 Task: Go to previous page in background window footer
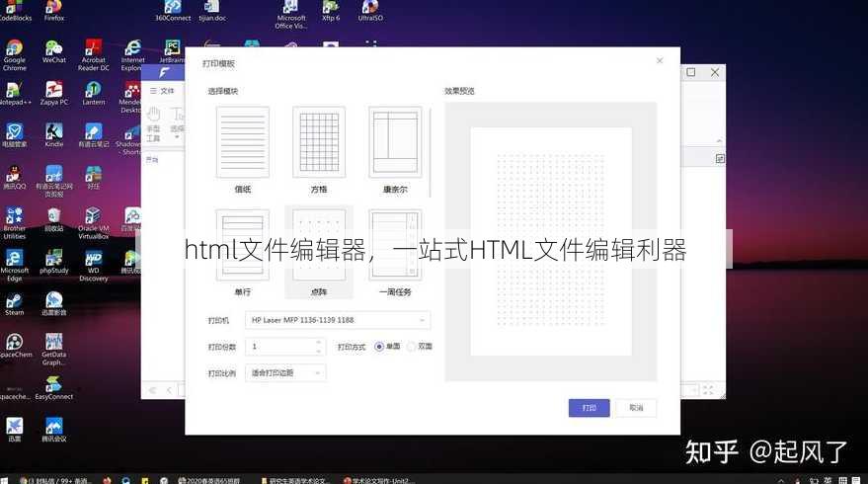(170, 390)
